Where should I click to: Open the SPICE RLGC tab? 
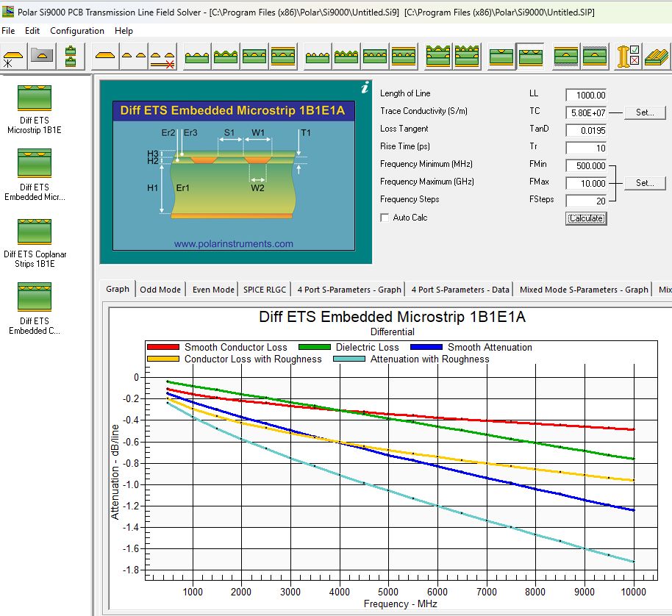(x=265, y=290)
